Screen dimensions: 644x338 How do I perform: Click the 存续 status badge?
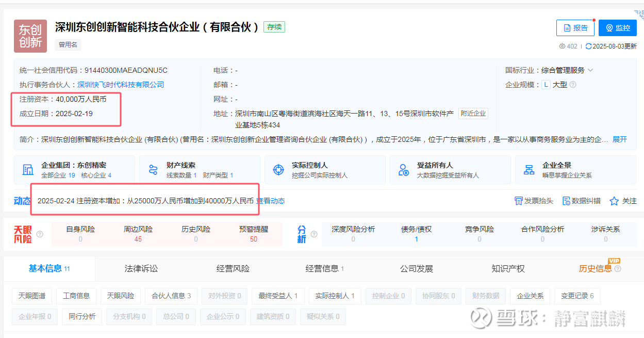point(274,27)
